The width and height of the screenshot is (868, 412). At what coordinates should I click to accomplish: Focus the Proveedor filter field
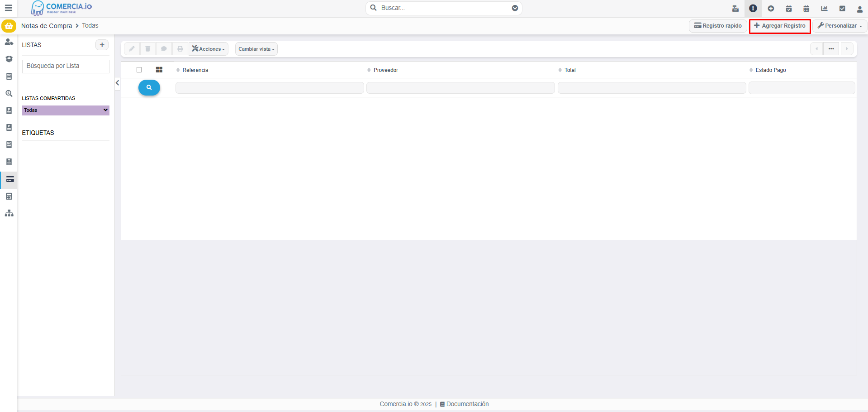click(x=460, y=88)
